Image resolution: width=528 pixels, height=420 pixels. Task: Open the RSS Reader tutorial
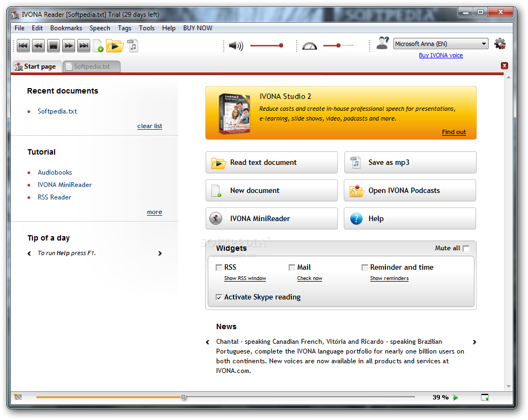tap(54, 197)
